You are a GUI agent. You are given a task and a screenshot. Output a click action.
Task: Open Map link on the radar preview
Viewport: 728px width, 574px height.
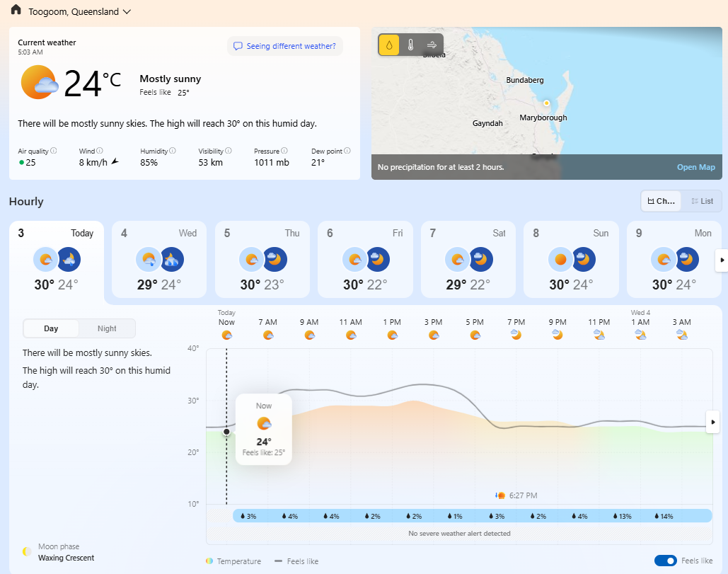pos(695,167)
